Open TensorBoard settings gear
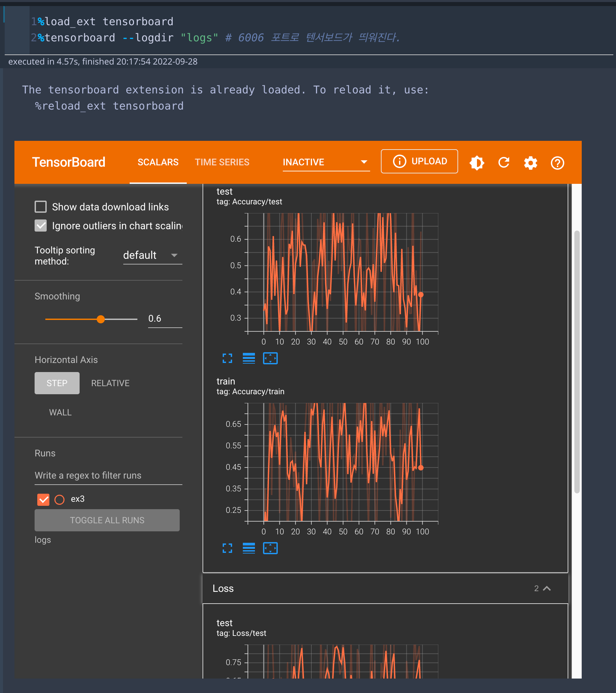 tap(530, 163)
